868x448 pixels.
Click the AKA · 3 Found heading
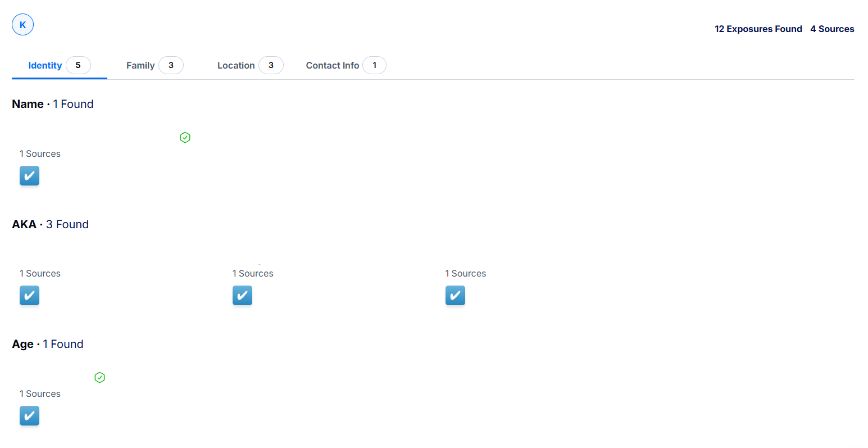(51, 225)
